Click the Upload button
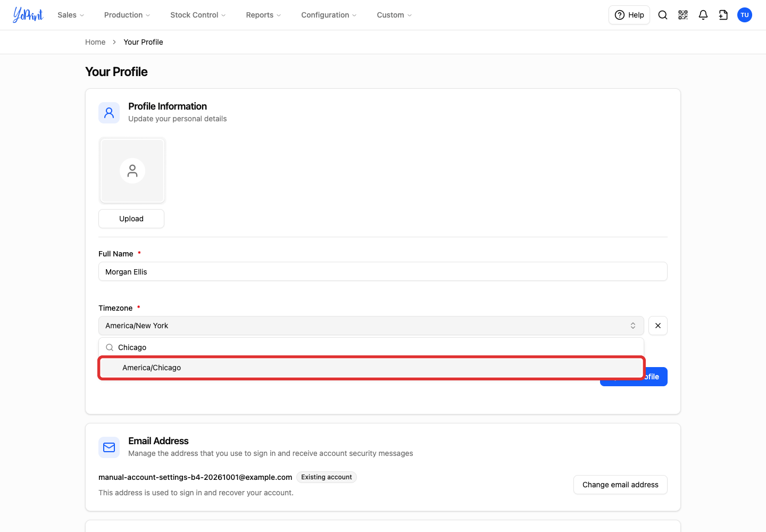 point(131,219)
